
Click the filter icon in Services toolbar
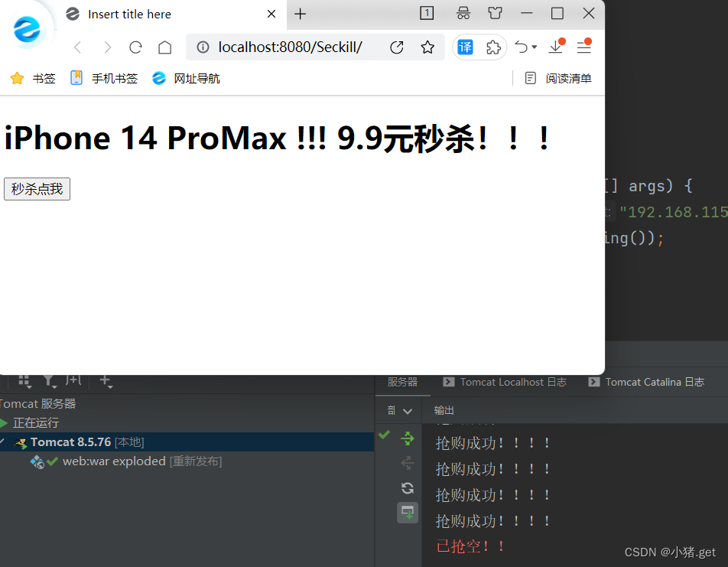(x=50, y=380)
